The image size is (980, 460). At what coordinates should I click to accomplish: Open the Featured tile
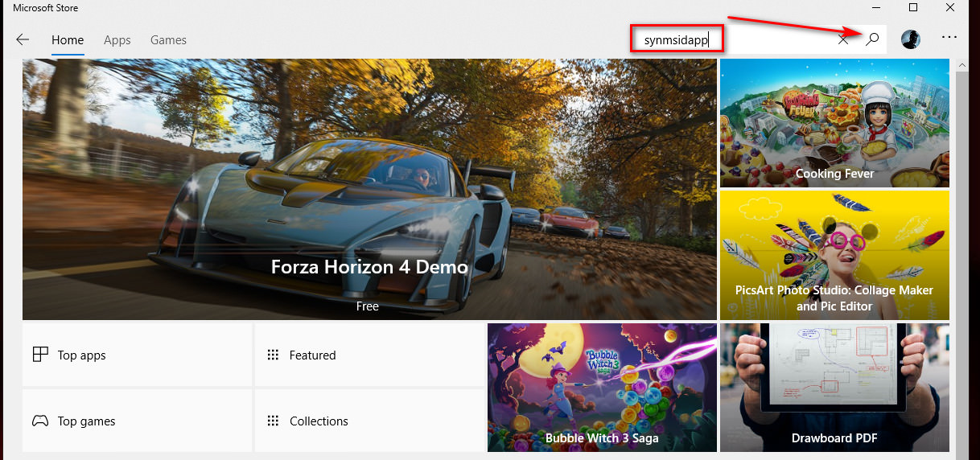tap(369, 355)
